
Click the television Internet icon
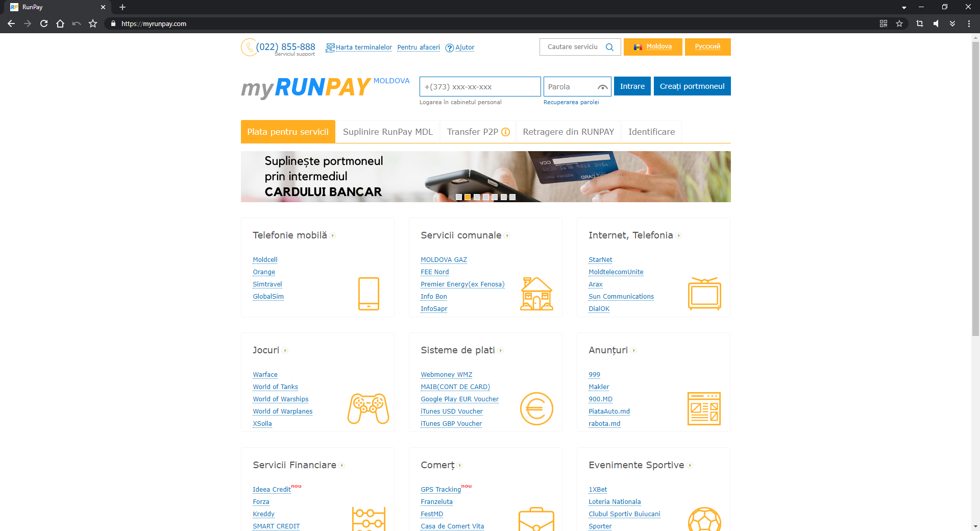click(704, 294)
